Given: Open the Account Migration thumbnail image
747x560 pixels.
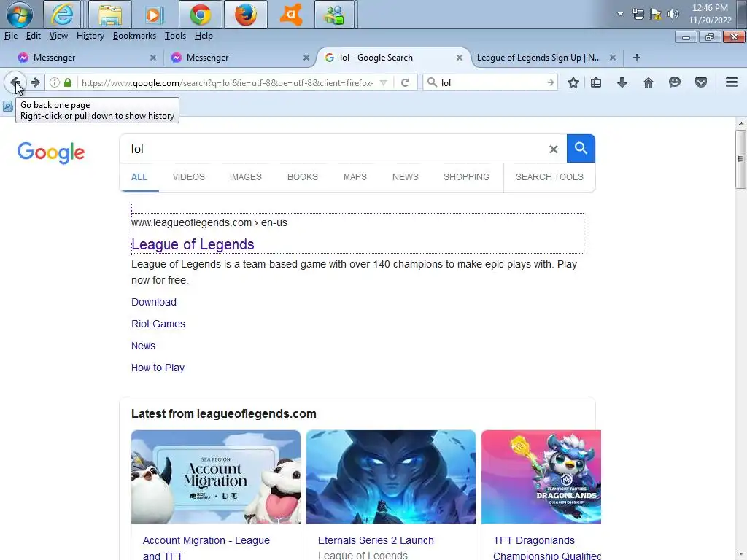Looking at the screenshot, I should pos(216,477).
